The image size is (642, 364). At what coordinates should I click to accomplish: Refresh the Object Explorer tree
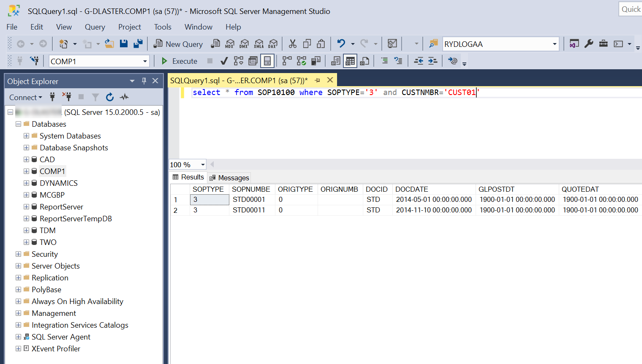click(x=110, y=97)
